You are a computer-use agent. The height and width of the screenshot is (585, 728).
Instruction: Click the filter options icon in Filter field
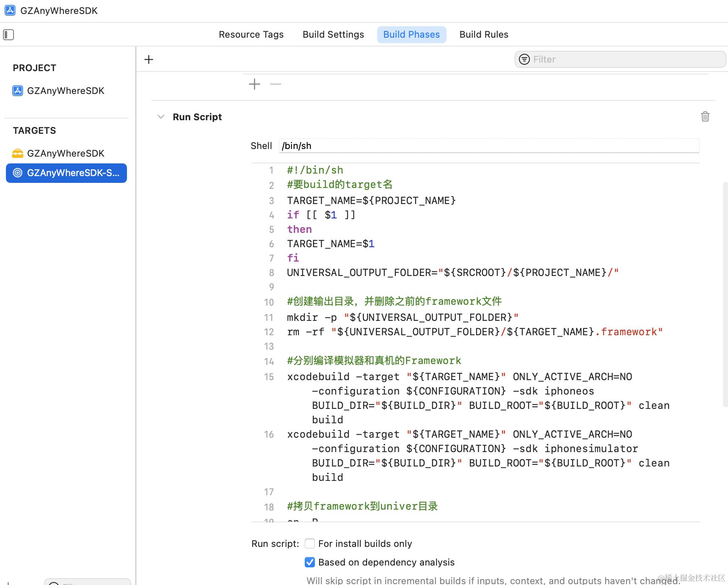click(x=524, y=60)
